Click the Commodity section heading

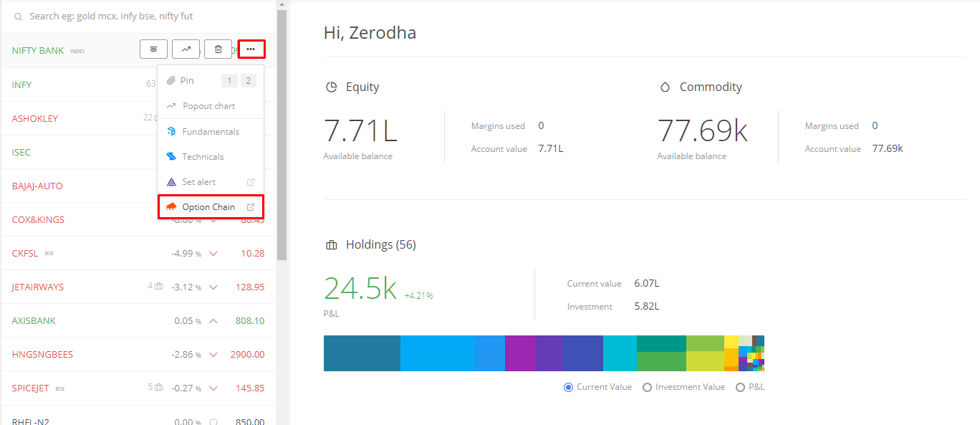tap(711, 87)
